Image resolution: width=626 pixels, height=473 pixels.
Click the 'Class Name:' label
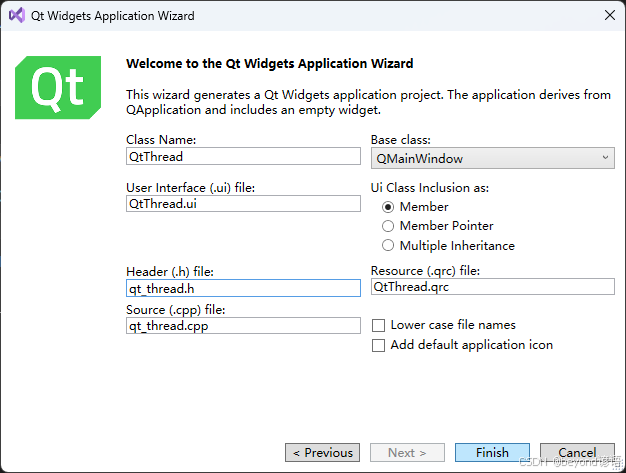click(x=161, y=140)
